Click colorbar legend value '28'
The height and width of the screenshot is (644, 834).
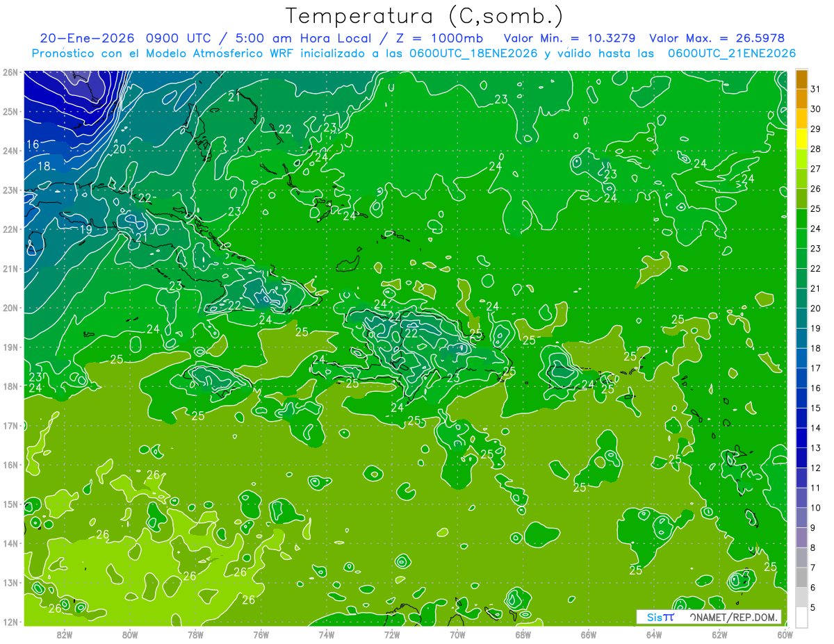click(815, 149)
